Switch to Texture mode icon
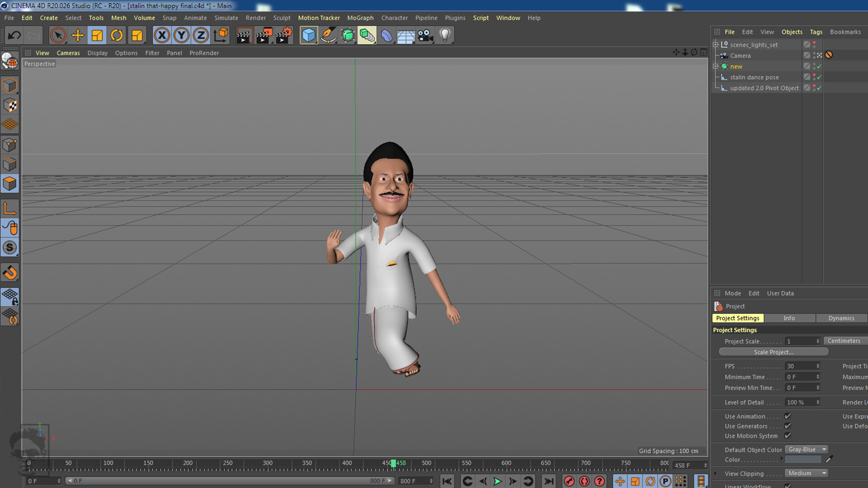This screenshot has height=488, width=868. [10, 105]
